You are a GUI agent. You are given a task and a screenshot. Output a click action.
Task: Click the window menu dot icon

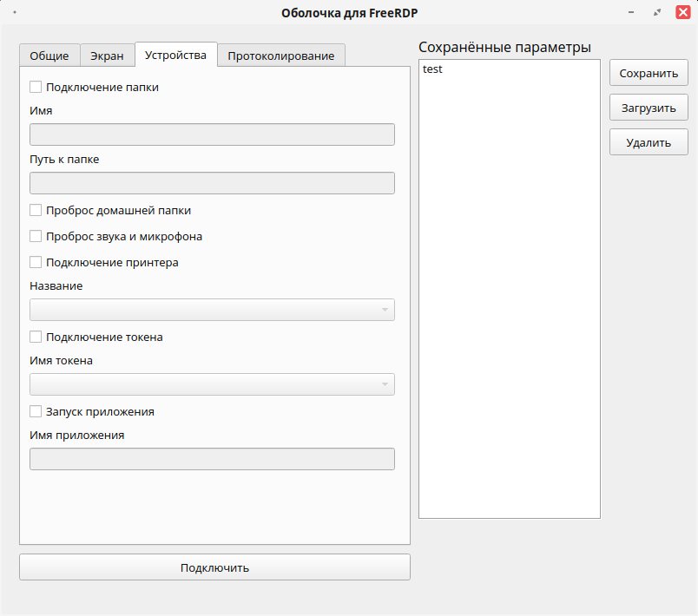pyautogui.click(x=15, y=12)
